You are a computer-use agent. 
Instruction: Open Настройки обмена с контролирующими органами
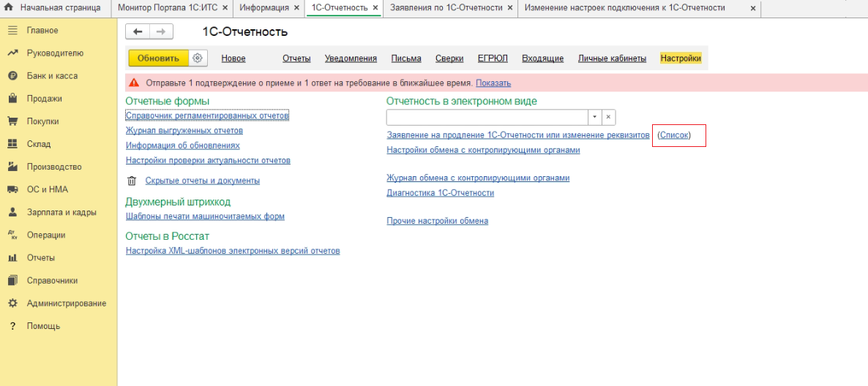483,150
